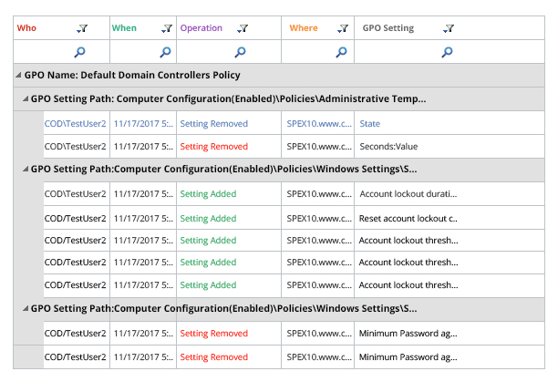Click the search magnifier under GPO Setting
558x392 pixels.
click(448, 52)
